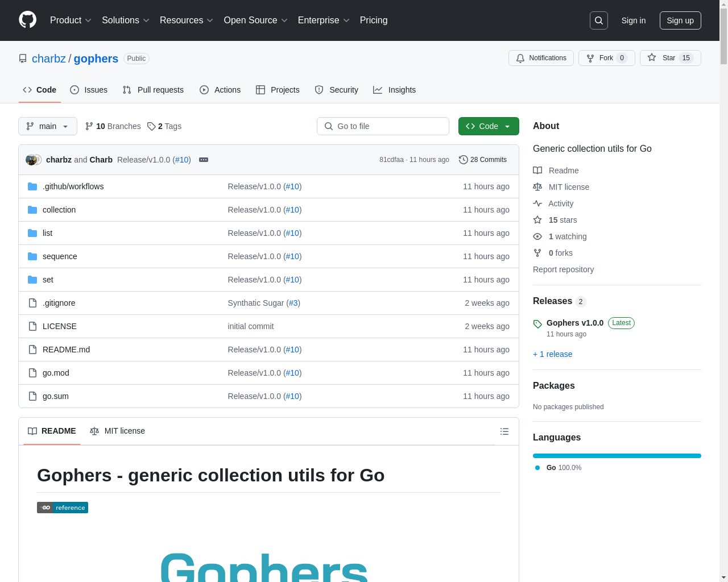Open the 81cdfaa commit hash
728x582 pixels.
click(x=391, y=160)
